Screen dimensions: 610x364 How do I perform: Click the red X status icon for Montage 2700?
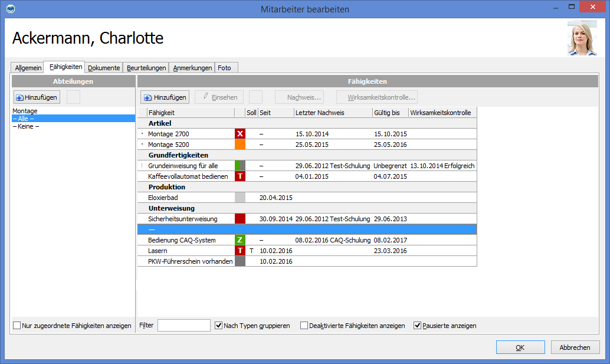240,134
